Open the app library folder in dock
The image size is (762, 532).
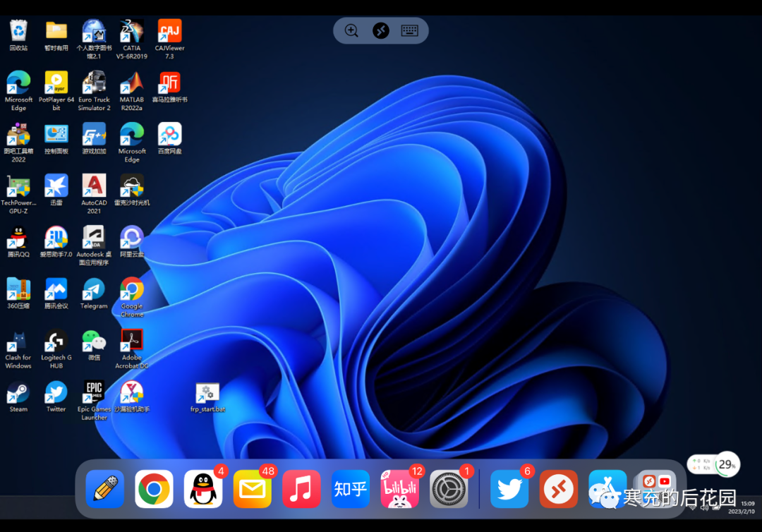pyautogui.click(x=657, y=489)
